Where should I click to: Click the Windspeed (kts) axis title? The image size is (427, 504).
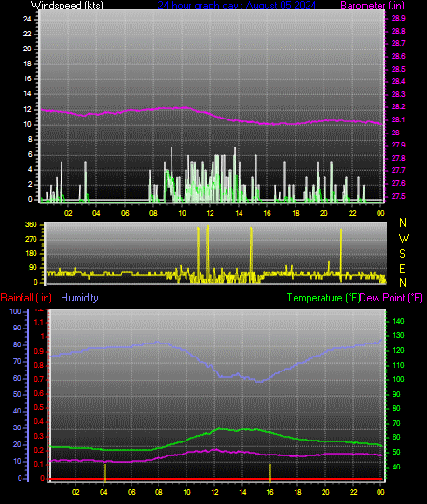67,6
